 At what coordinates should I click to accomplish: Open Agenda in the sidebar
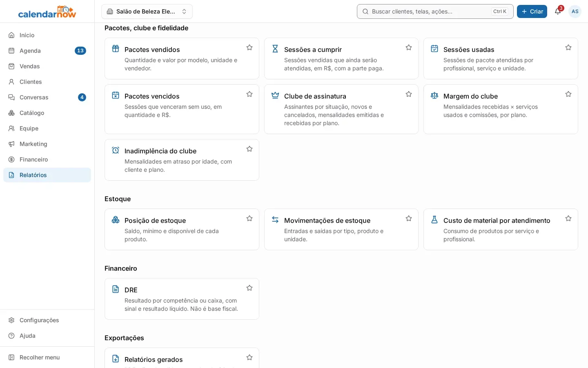pos(47,51)
